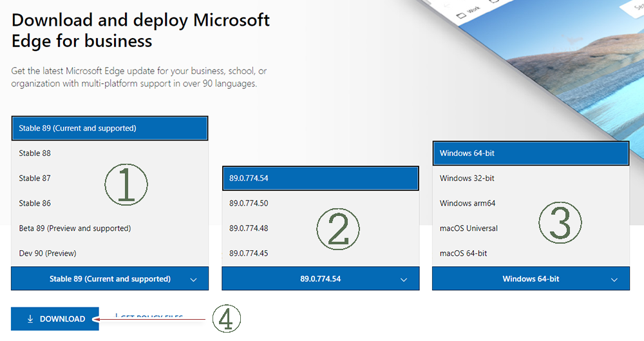Screen dimensions: 644x341
Task: Select Dev 90 (Preview) channel
Action: tap(109, 253)
